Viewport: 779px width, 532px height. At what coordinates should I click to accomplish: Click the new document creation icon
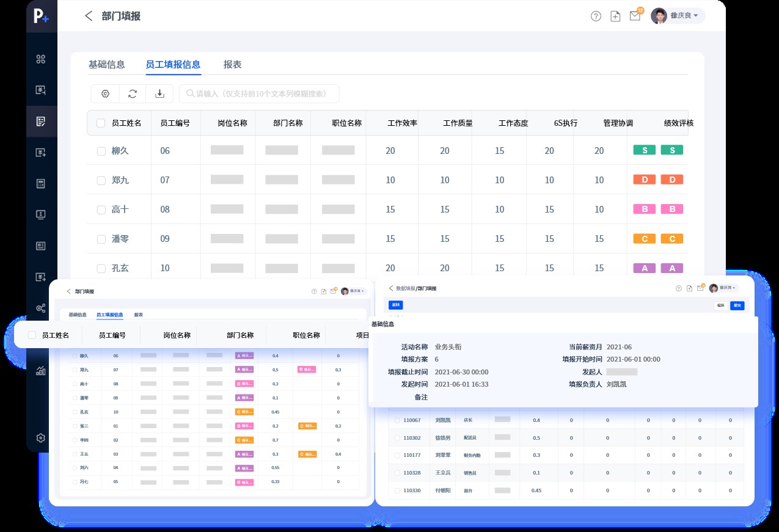tap(615, 16)
